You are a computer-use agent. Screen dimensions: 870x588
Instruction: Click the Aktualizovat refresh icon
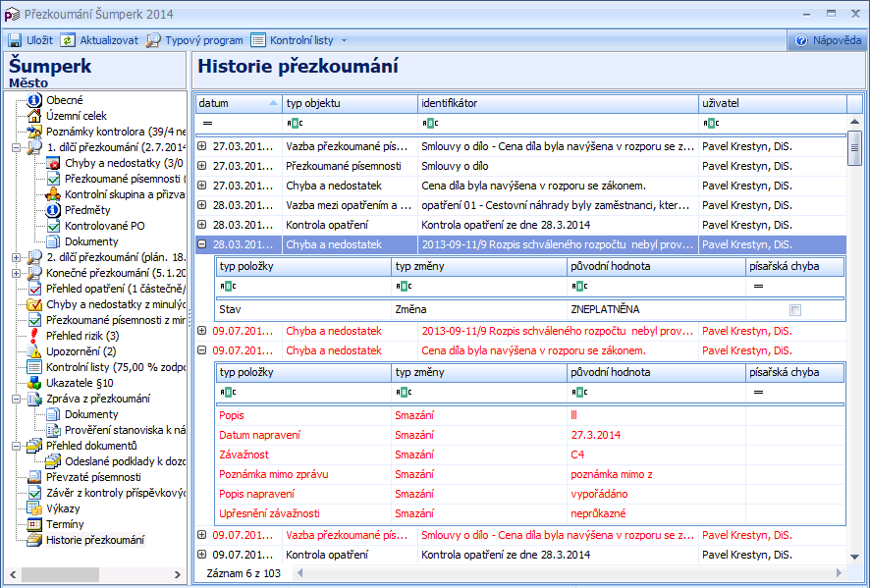click(x=68, y=40)
